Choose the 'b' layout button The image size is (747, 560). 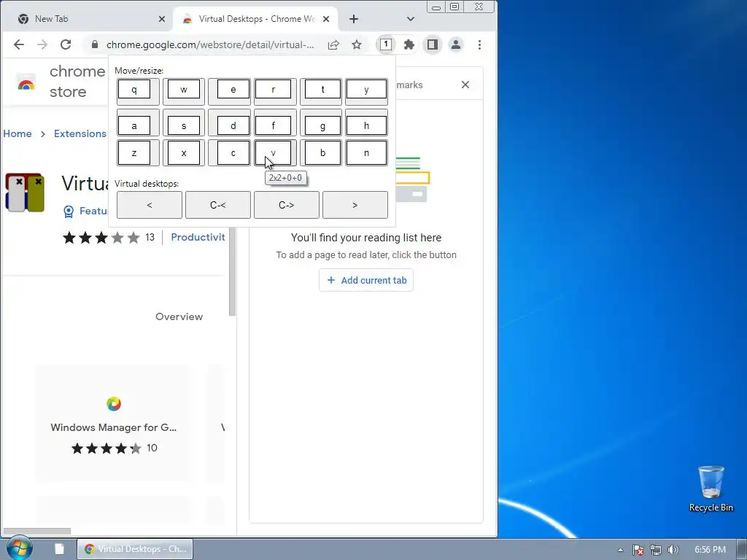321,153
